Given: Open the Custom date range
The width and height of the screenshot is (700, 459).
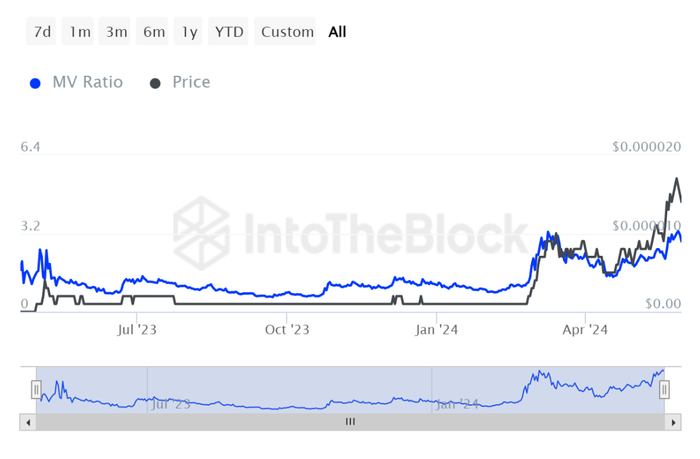Looking at the screenshot, I should pyautogui.click(x=285, y=31).
